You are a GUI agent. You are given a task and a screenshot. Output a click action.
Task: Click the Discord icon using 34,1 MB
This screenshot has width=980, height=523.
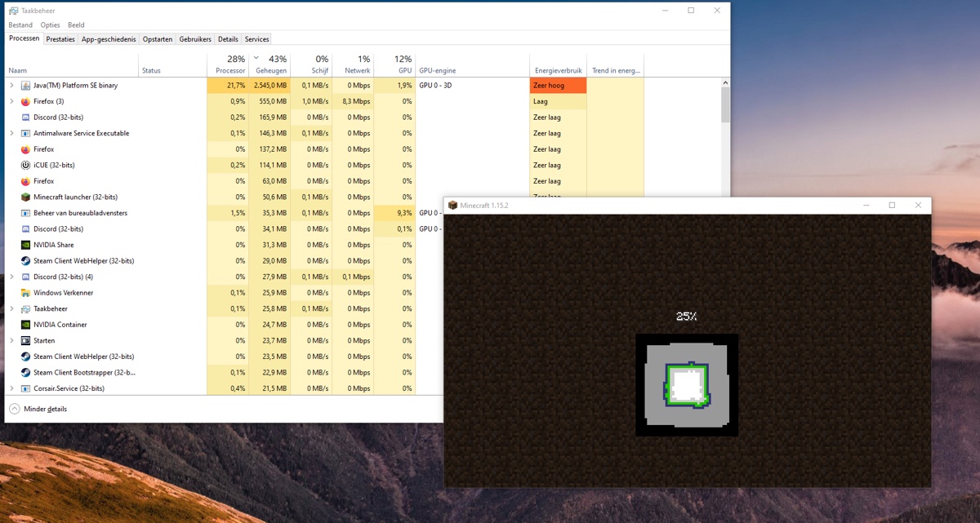pyautogui.click(x=25, y=228)
